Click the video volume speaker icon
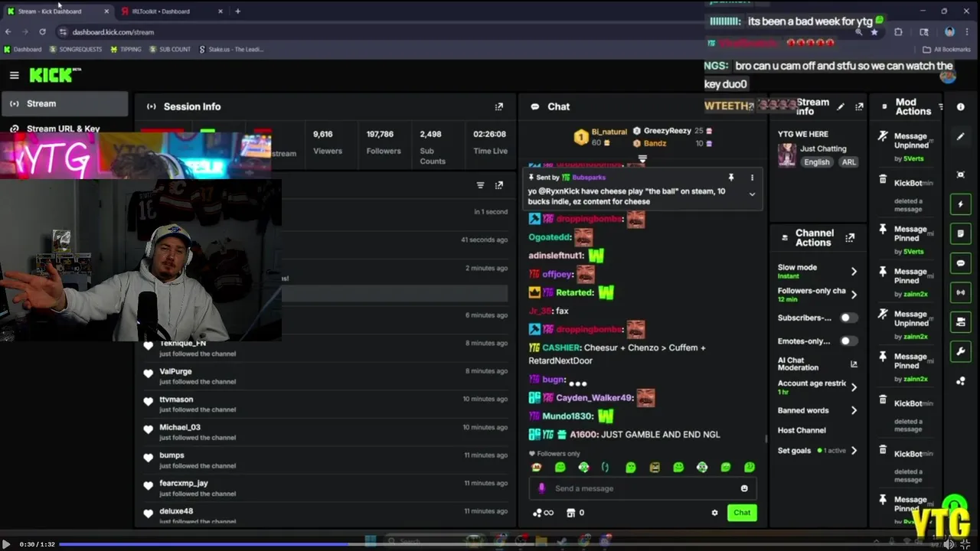Screen dimensions: 980x551 [949, 544]
